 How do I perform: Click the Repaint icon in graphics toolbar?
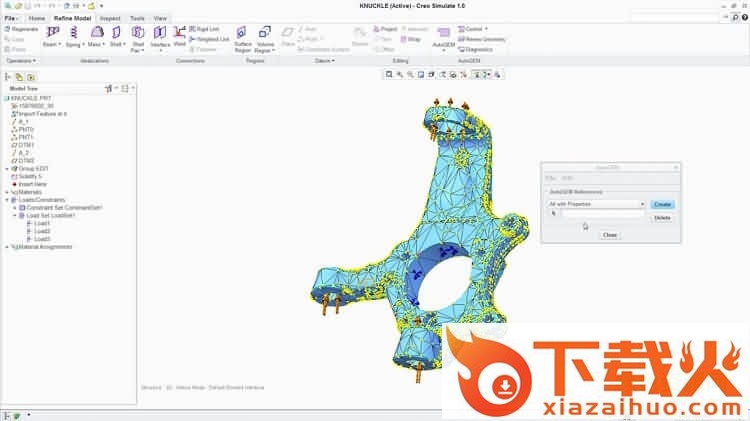tap(420, 75)
